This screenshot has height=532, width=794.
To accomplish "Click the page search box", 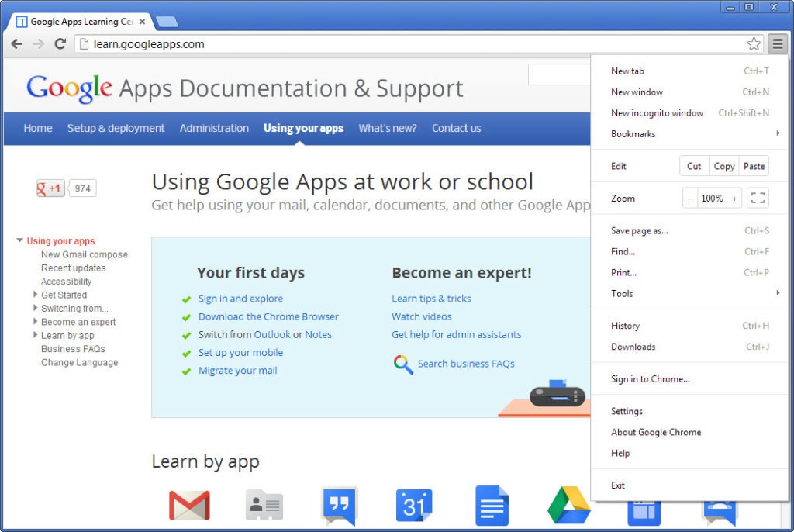I will 559,74.
